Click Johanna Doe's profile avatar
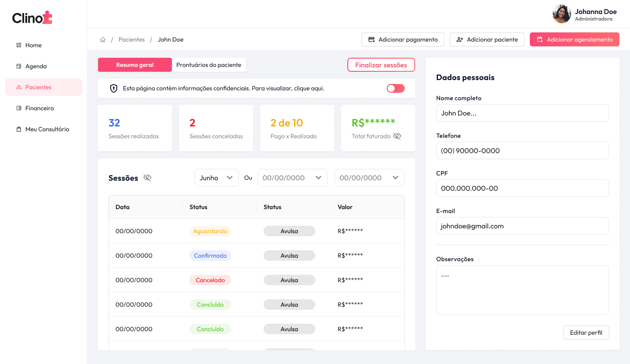Image resolution: width=630 pixels, height=364 pixels. tap(561, 14)
